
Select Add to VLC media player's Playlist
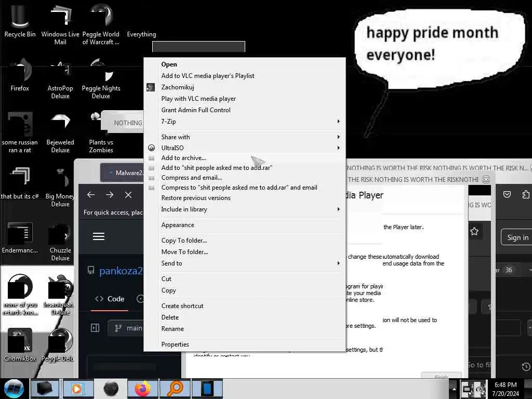(244, 76)
